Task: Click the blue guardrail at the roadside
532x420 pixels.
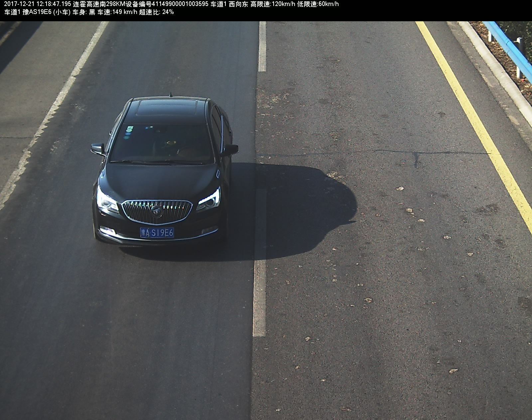Action: [x=509, y=47]
